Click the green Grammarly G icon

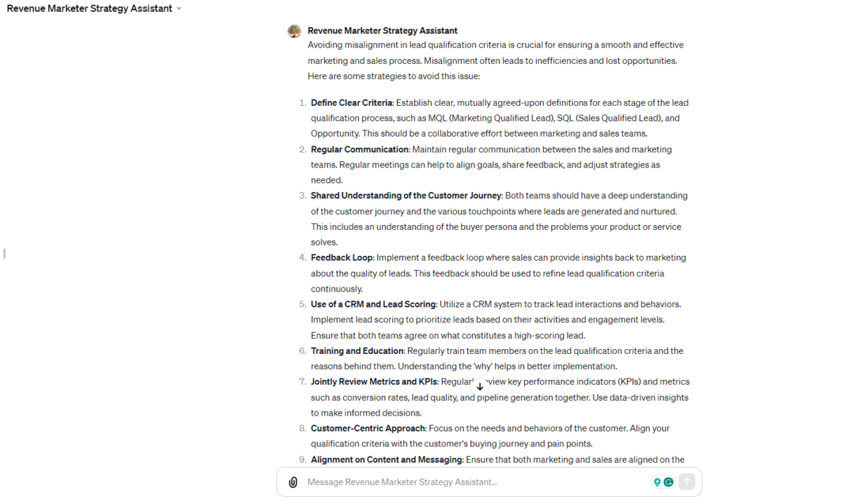pyautogui.click(x=669, y=482)
